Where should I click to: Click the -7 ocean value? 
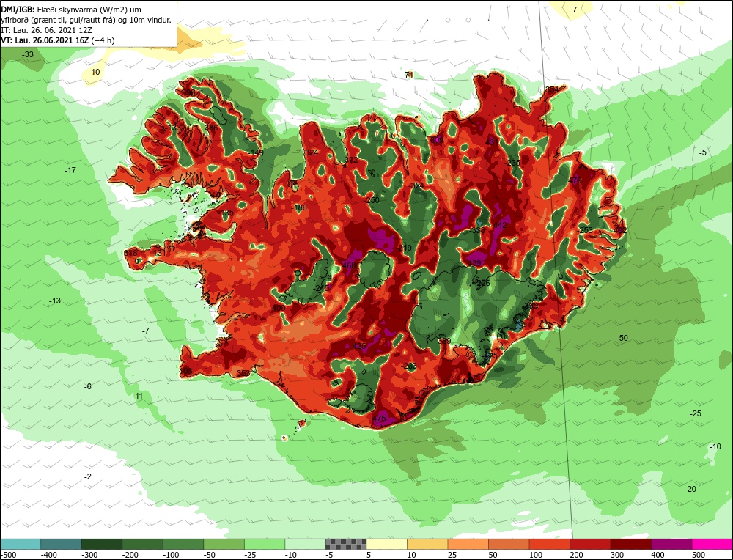point(146,331)
